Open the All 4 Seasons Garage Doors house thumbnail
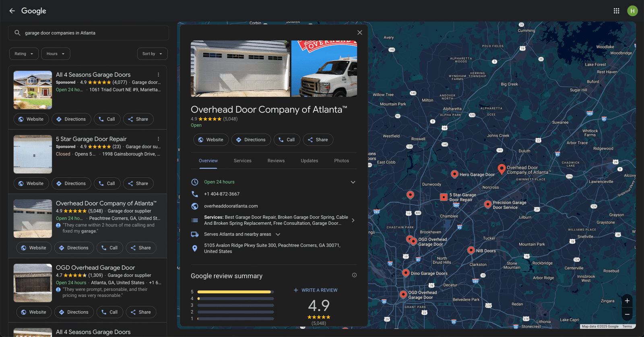 point(33,90)
